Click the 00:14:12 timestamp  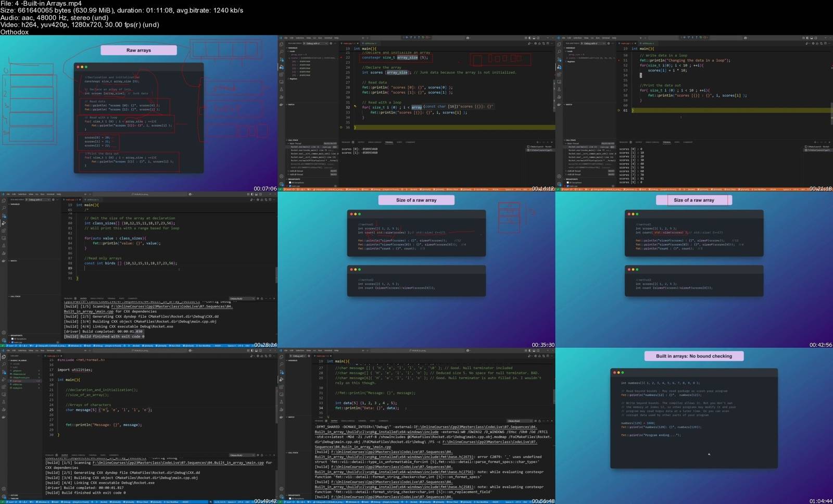543,188
